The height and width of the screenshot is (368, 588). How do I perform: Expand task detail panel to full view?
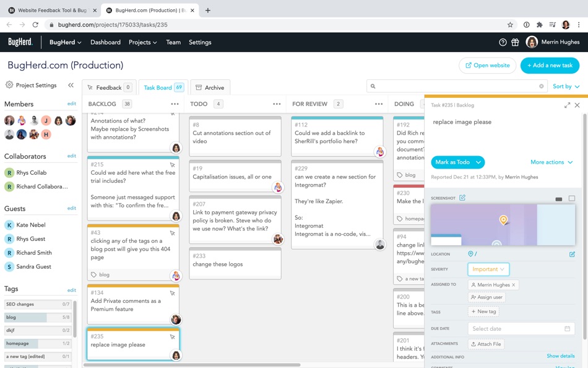567,105
